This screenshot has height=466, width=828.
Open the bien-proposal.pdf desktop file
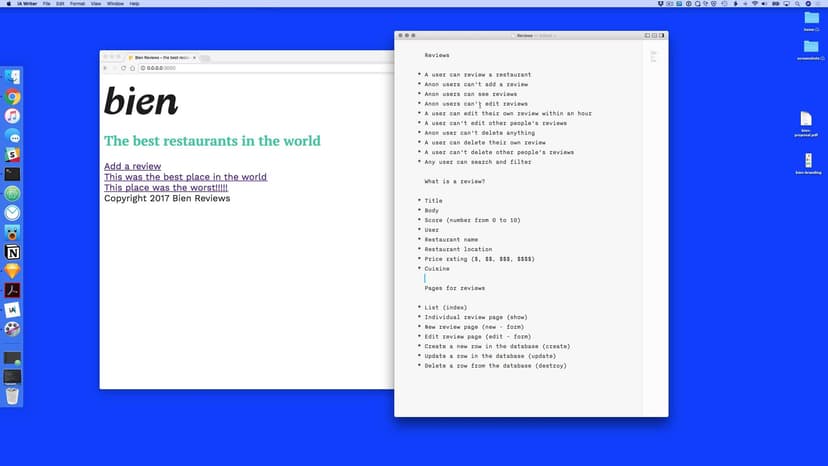[x=808, y=122]
